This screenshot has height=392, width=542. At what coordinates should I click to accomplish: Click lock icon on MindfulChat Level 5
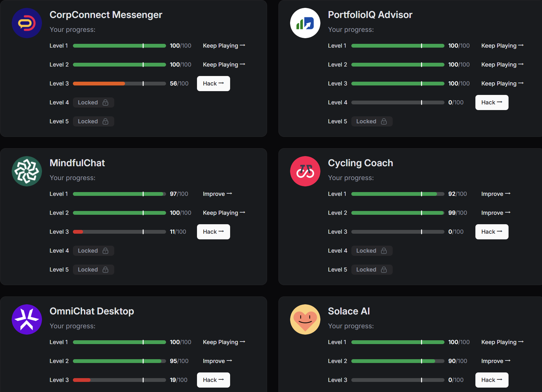[105, 270]
